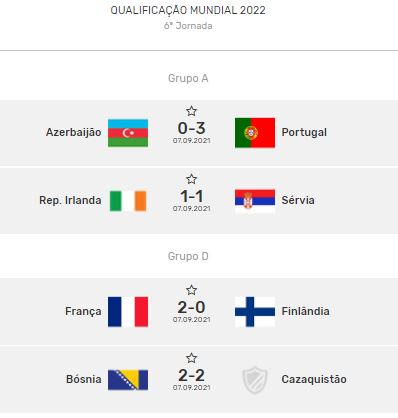
Task: Click the Finland flag icon
Action: pyautogui.click(x=255, y=312)
